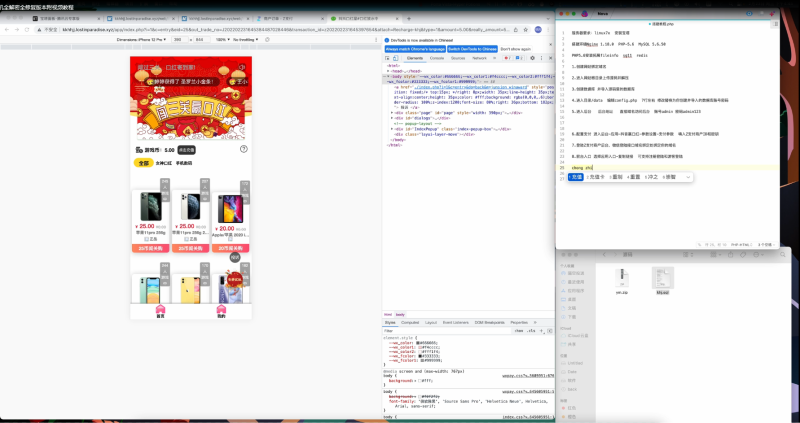
Task: Show more DevTools tabs via the chevron
Action: click(x=494, y=58)
